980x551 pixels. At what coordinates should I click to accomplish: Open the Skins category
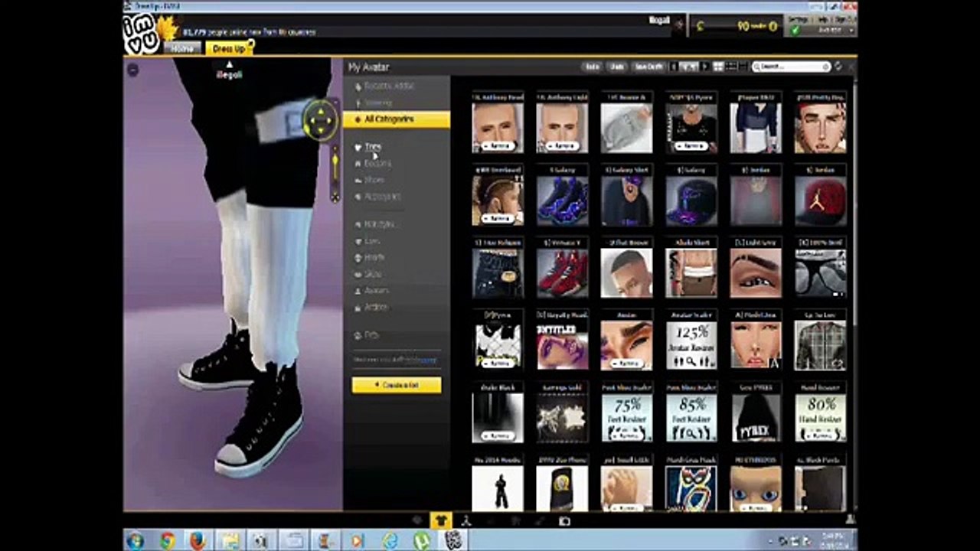click(372, 274)
